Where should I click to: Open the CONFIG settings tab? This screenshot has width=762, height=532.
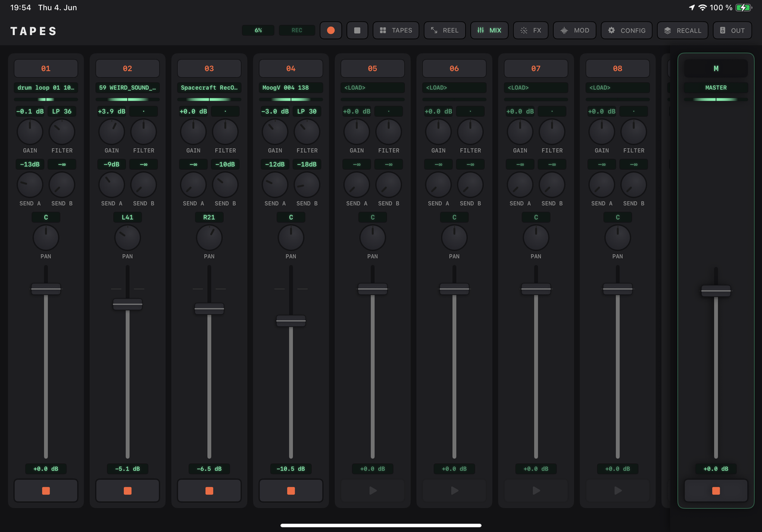click(626, 30)
